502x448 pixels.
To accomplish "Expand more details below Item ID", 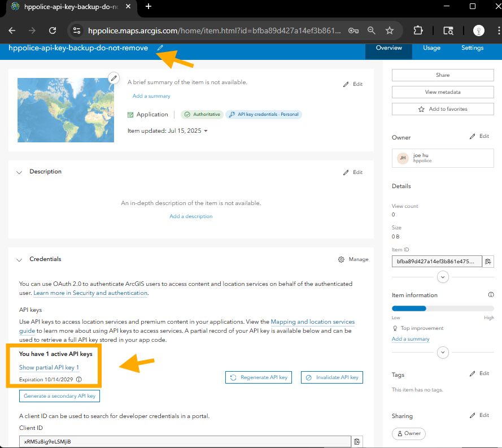I will click(x=443, y=277).
